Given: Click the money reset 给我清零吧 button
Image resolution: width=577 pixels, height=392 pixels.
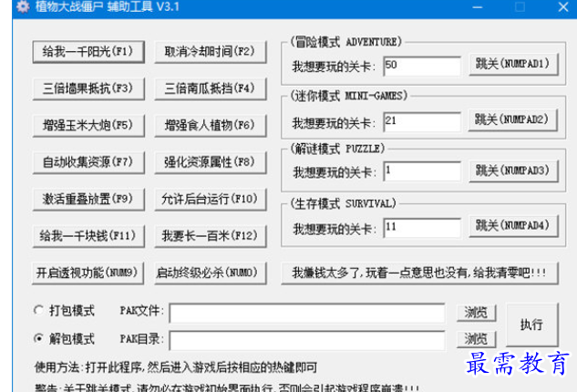Looking at the screenshot, I should pyautogui.click(x=419, y=273).
